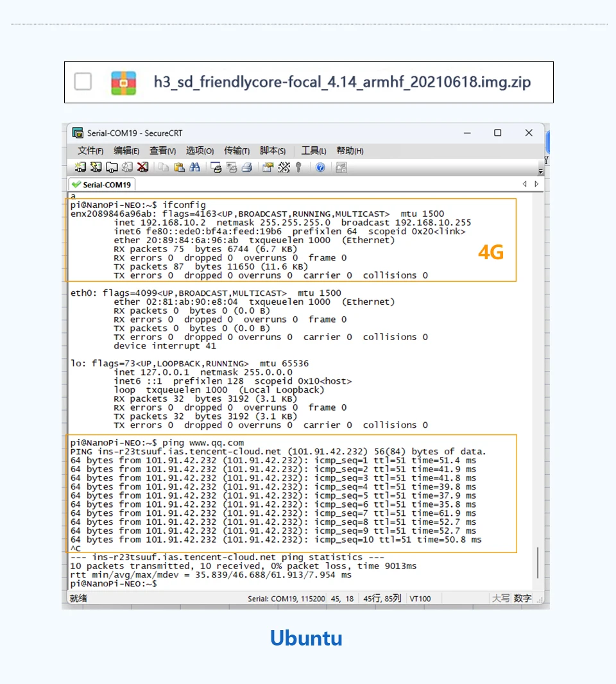The height and width of the screenshot is (684, 616).
Task: Click the 'device interrupt 41' line
Action: [165, 346]
